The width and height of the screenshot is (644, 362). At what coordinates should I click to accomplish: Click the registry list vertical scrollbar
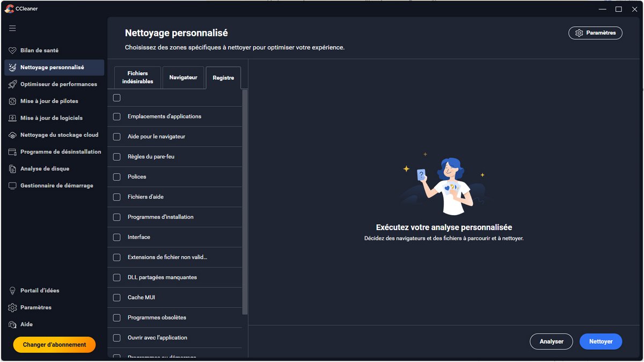coord(245,204)
